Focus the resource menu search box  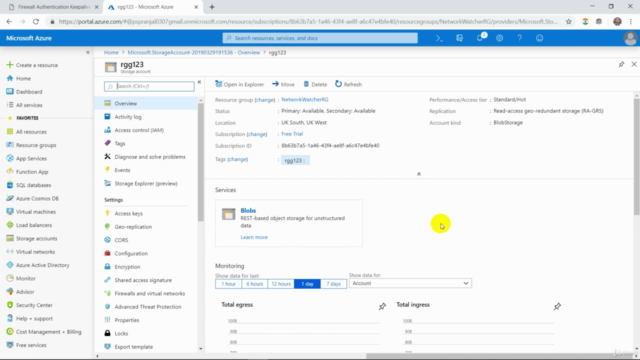[x=149, y=86]
